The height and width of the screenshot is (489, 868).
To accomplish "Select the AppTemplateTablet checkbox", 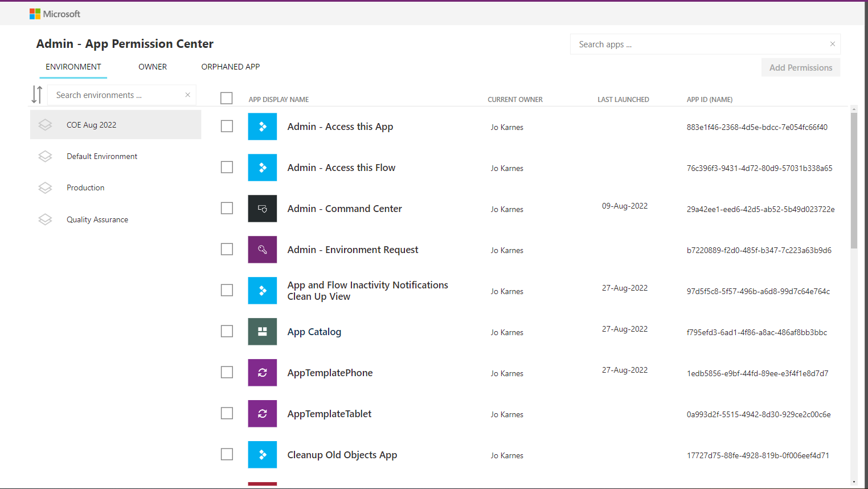I will click(x=227, y=413).
